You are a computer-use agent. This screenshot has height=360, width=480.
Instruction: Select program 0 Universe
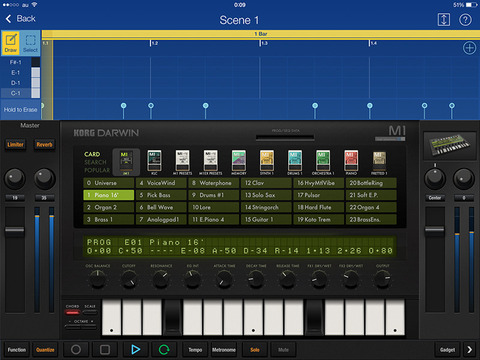point(109,183)
